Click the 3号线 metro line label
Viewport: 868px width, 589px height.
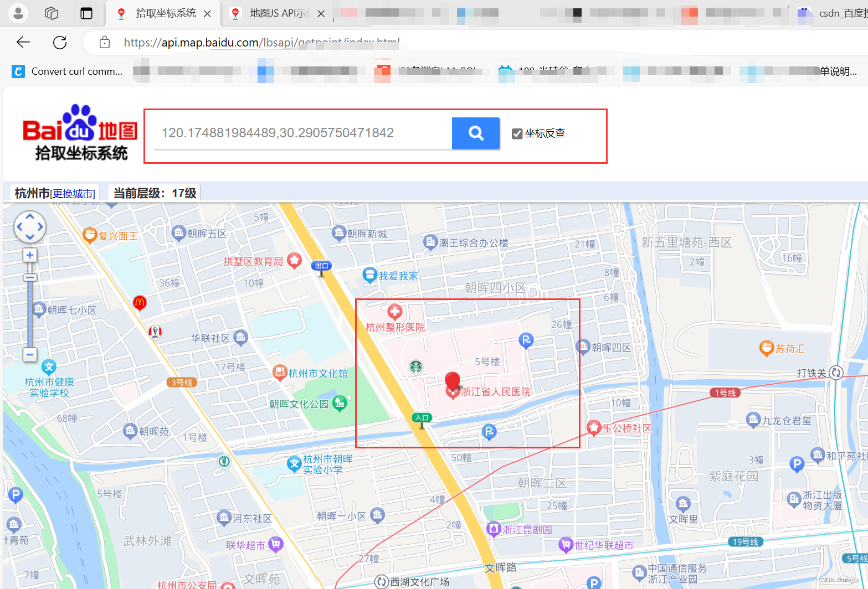[181, 383]
